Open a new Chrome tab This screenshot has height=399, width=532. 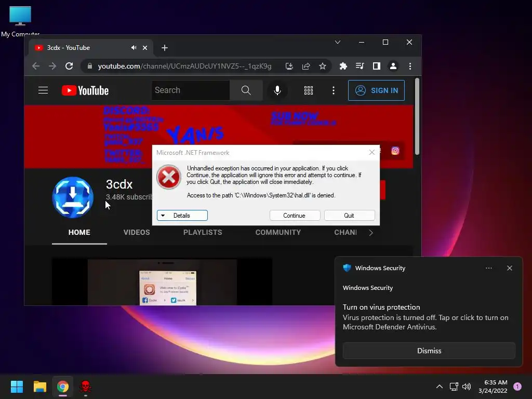(x=165, y=48)
